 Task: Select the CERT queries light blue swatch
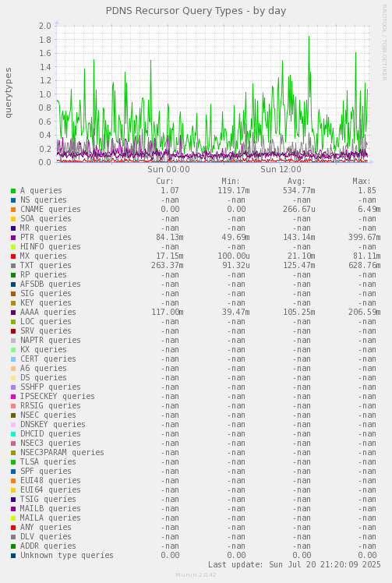(13, 359)
